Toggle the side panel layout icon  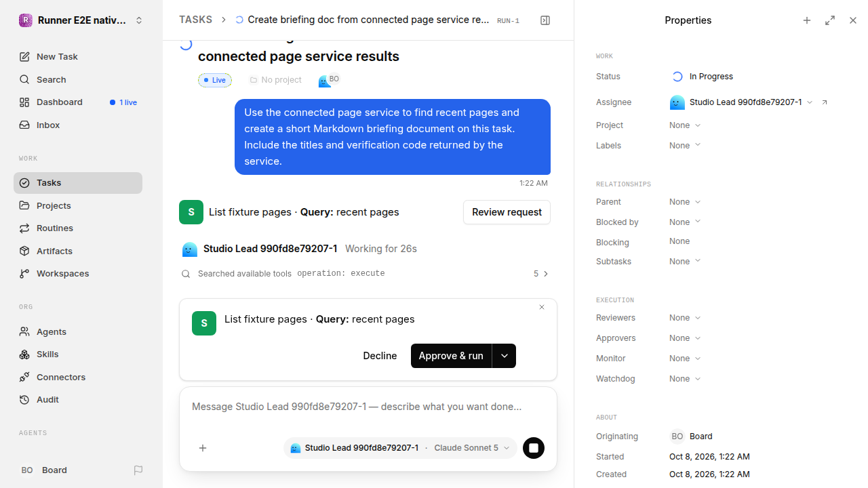545,20
